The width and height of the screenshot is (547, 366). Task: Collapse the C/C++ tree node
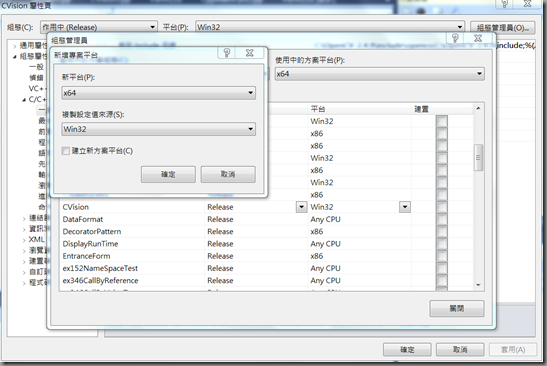click(x=24, y=100)
